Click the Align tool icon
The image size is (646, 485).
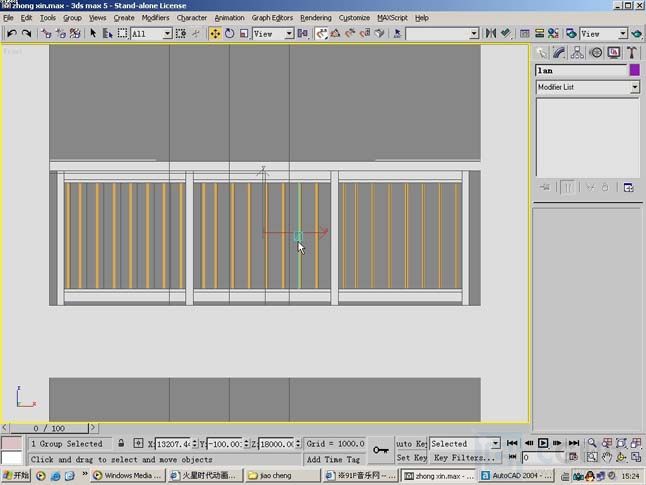click(506, 33)
